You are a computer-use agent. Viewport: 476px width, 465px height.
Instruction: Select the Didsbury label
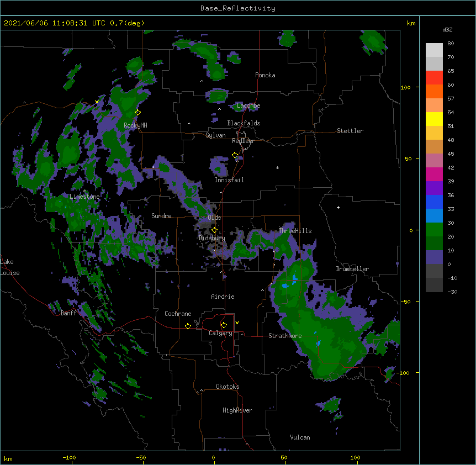(211, 238)
